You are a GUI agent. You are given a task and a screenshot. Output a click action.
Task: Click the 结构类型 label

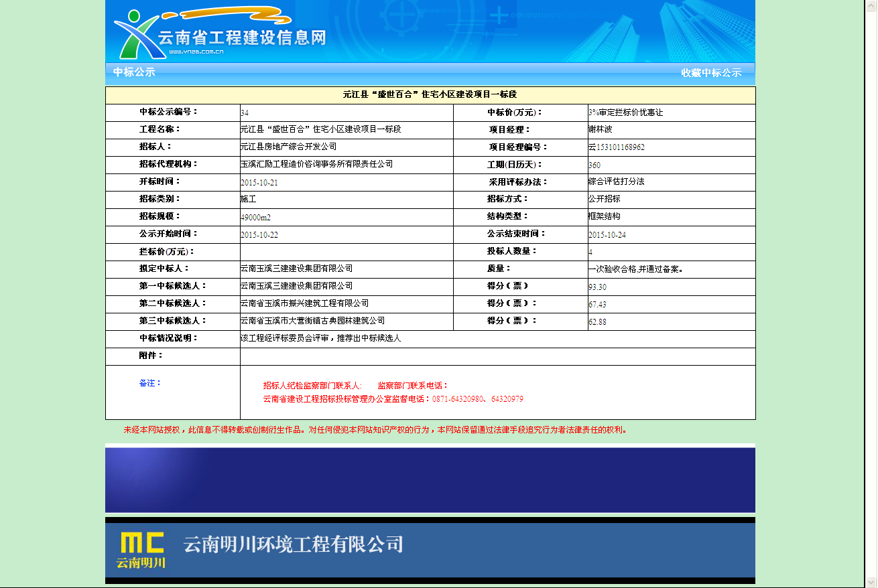508,216
